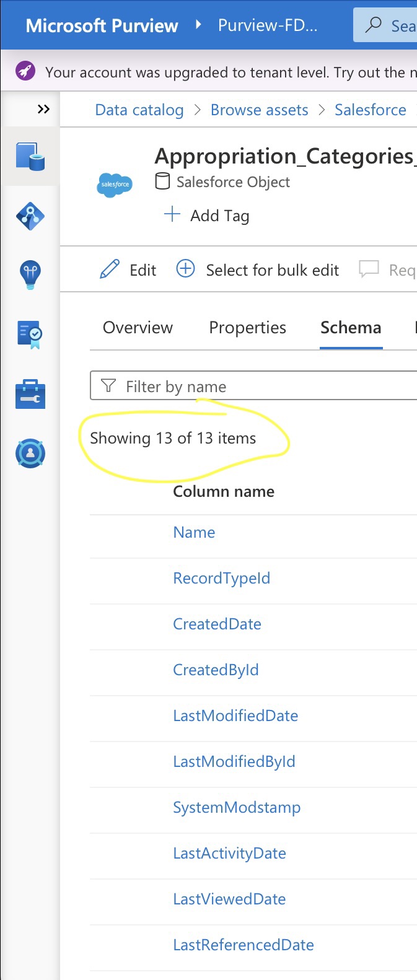Go to Salesforce breadcrumb
This screenshot has width=417, height=980.
tap(371, 110)
